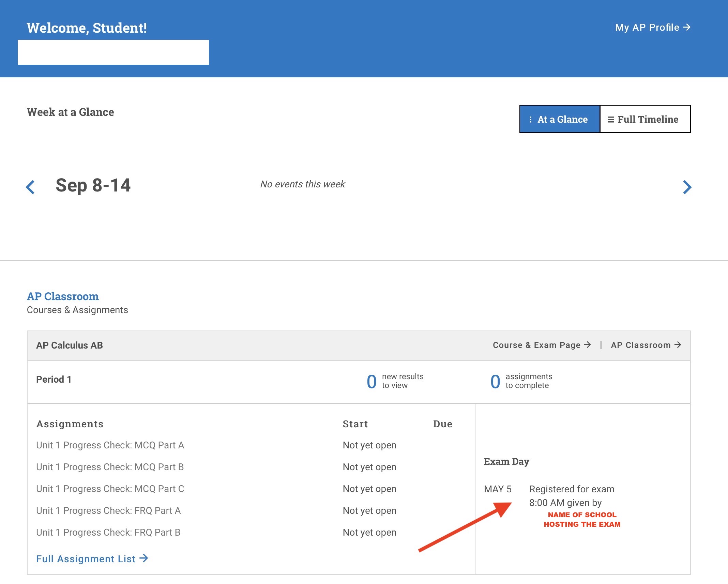
Task: Click the AP Calculus AB course title
Action: [x=70, y=345]
